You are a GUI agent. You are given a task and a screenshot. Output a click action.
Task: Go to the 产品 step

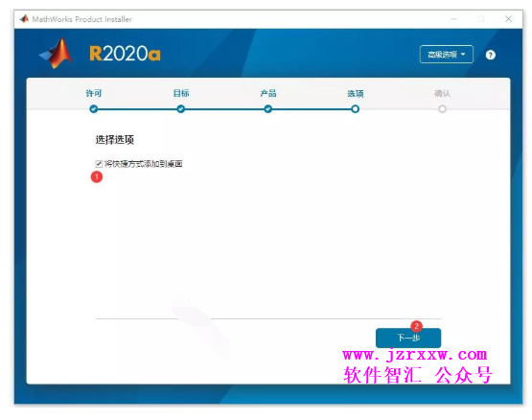[268, 93]
